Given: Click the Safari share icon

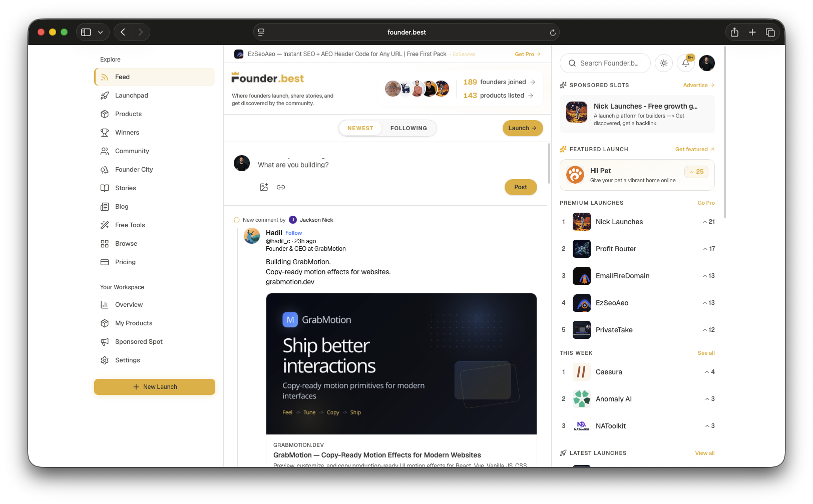Looking at the screenshot, I should pos(734,32).
